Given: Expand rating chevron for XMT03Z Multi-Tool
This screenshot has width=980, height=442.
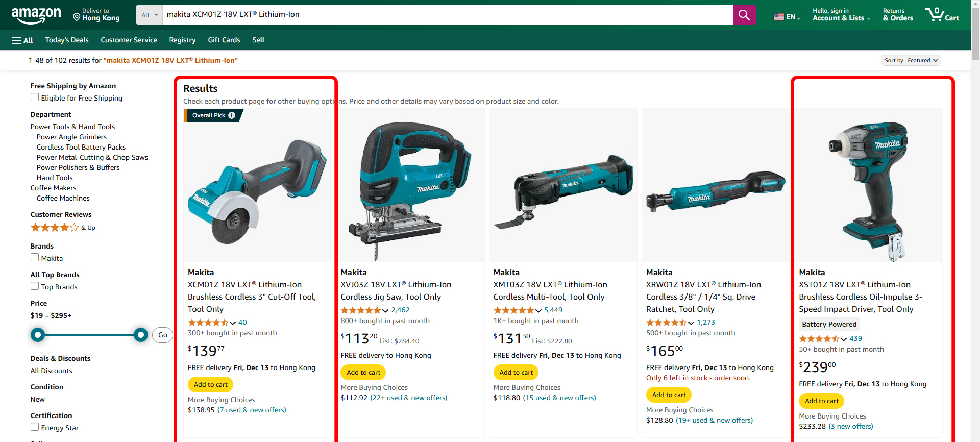Looking at the screenshot, I should [538, 311].
